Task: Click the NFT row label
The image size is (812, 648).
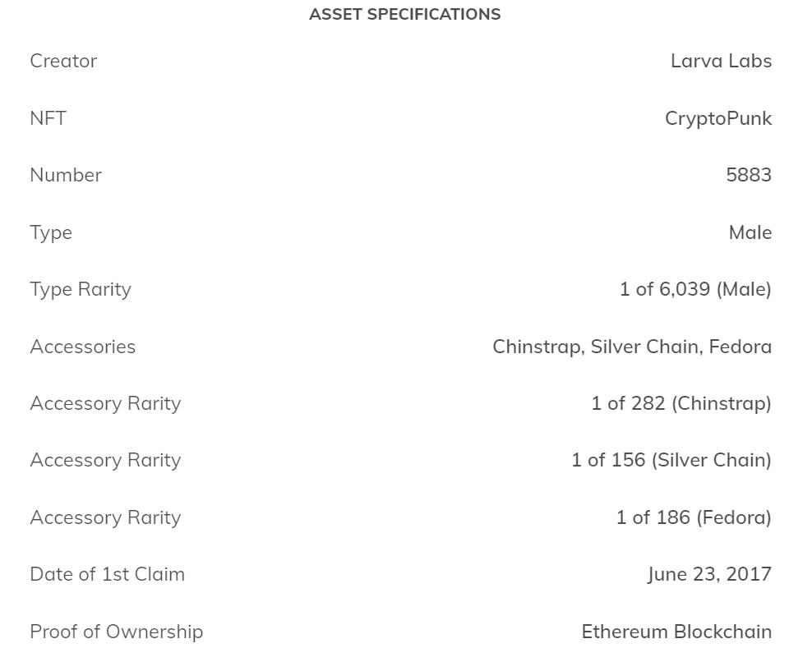Action: (x=48, y=118)
